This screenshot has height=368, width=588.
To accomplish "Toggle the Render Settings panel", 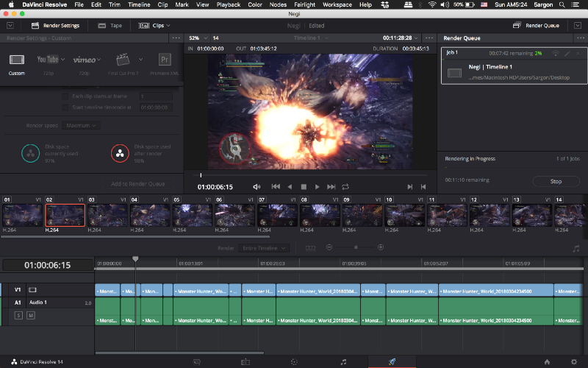I will [x=56, y=26].
